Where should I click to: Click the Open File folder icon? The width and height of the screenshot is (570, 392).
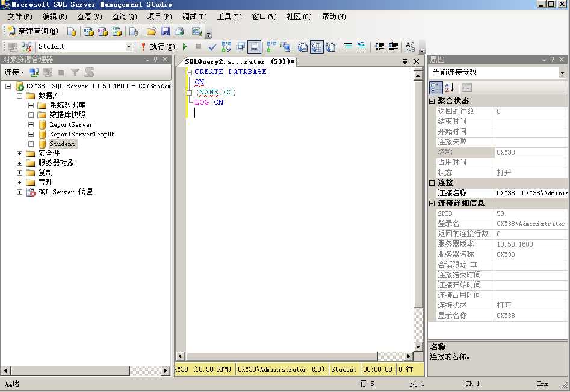[152, 32]
